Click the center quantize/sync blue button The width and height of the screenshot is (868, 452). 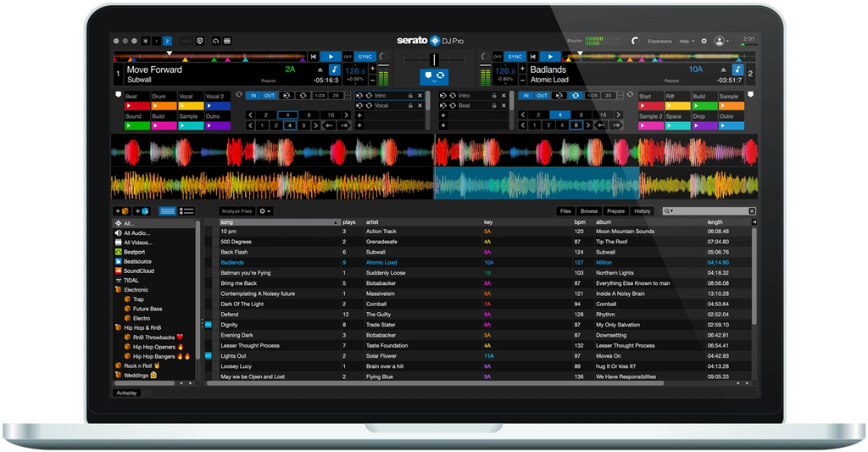[434, 75]
